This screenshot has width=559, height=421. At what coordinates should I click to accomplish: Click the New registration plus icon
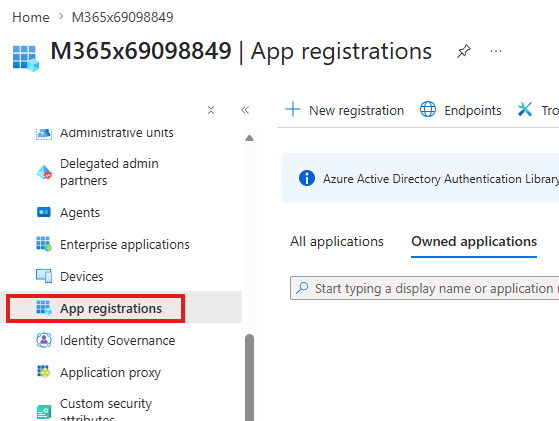tap(293, 109)
